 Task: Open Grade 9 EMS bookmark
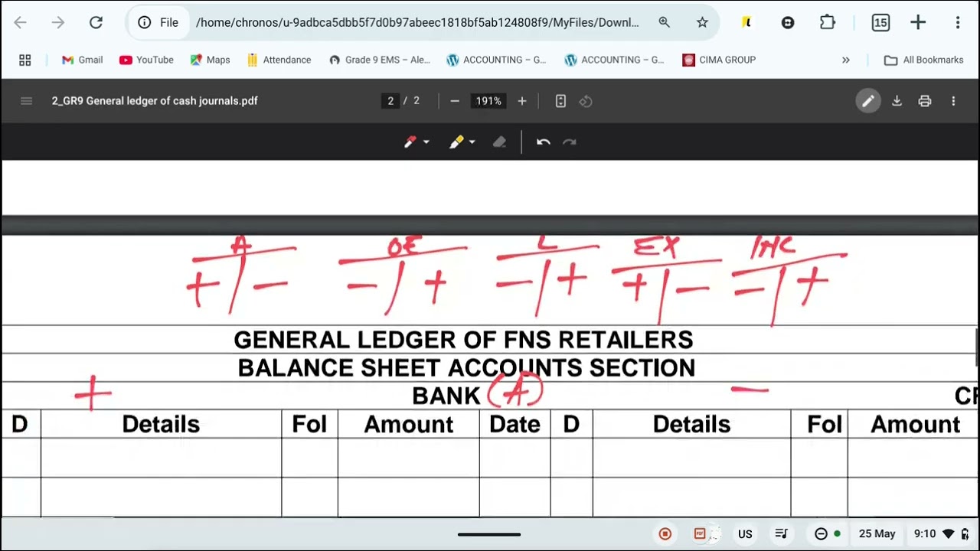[380, 60]
